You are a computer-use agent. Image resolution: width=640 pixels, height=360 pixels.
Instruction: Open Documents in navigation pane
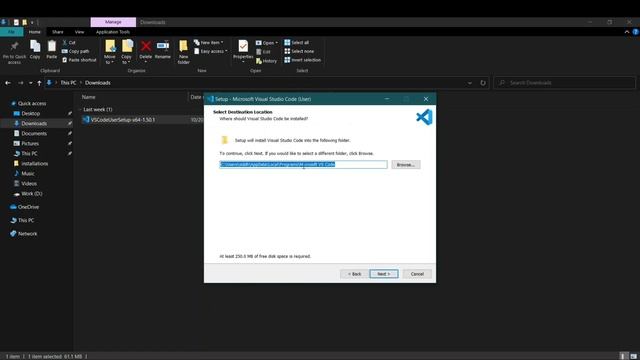(x=34, y=133)
